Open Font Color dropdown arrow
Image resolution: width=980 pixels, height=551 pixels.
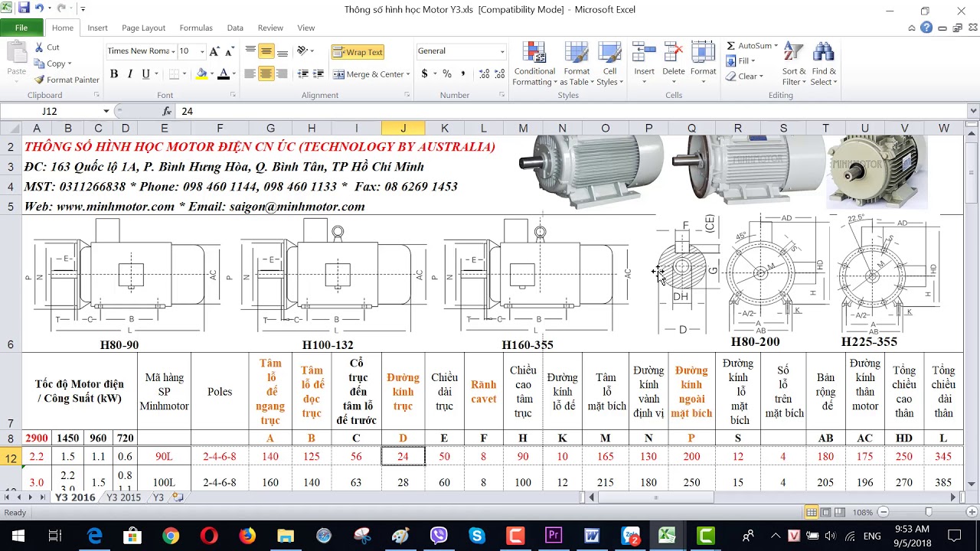pyautogui.click(x=234, y=74)
